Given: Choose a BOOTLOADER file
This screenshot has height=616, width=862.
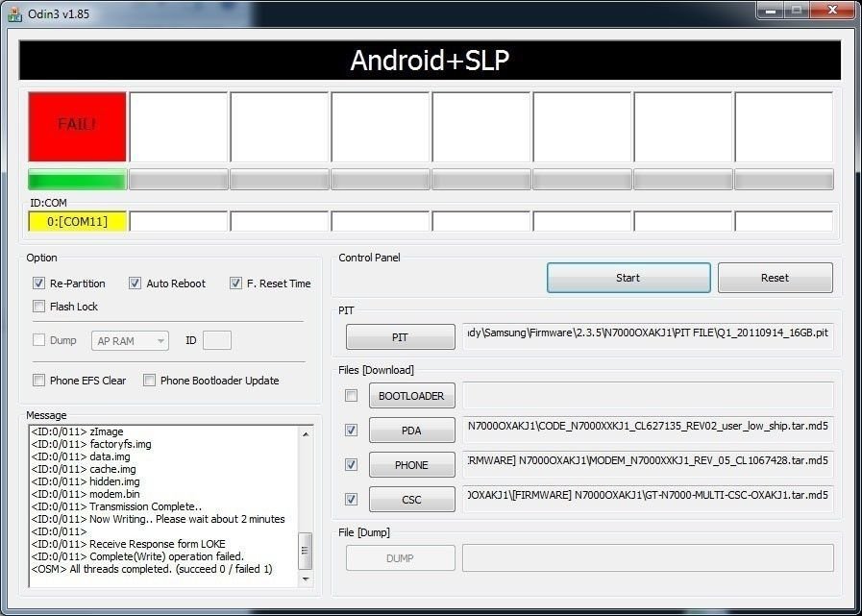Looking at the screenshot, I should [411, 395].
